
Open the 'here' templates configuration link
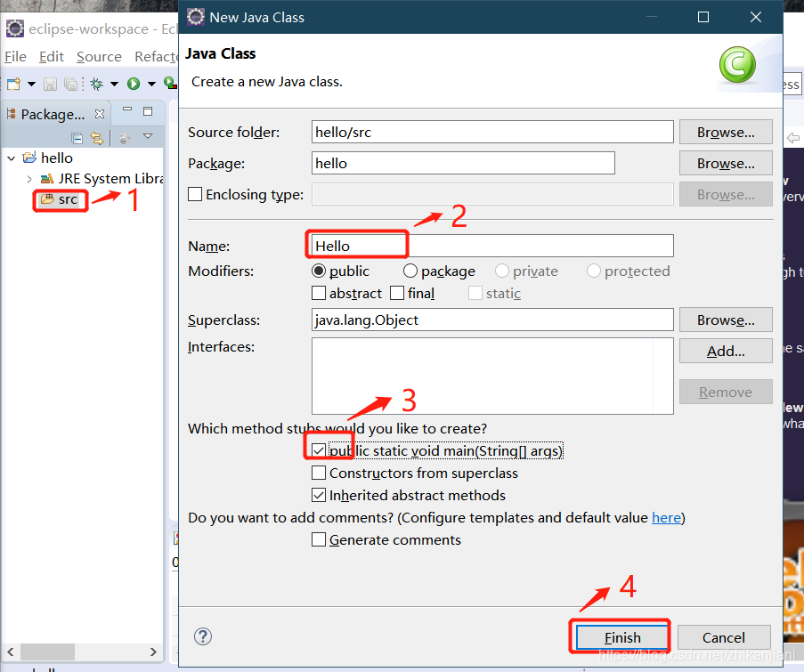666,518
